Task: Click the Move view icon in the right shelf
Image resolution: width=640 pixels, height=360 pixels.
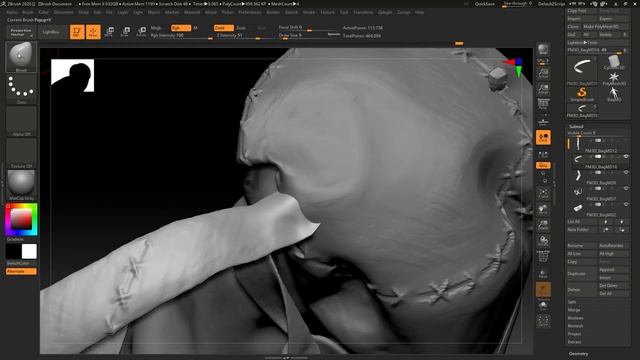Action: [543, 209]
